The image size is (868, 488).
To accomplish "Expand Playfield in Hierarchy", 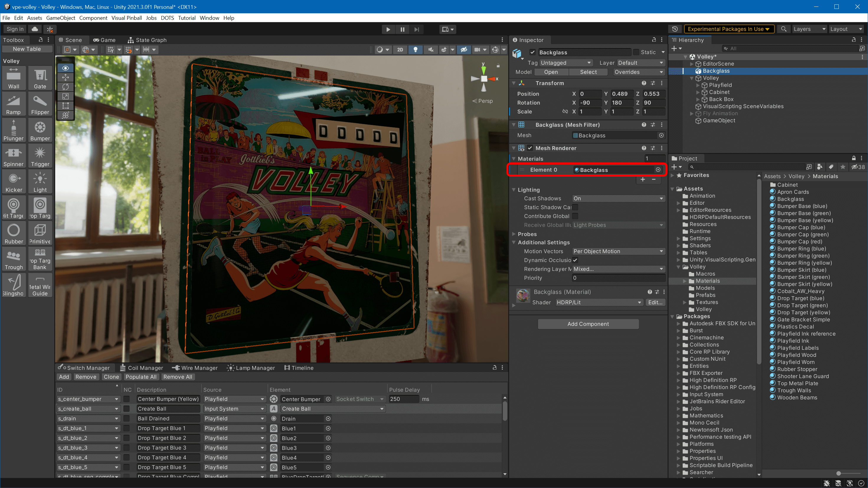I will coord(698,85).
